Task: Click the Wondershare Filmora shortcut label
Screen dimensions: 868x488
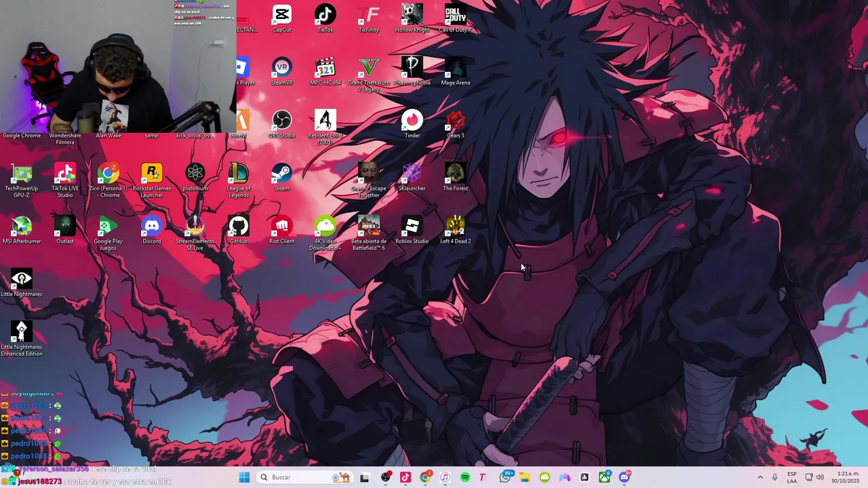Action: 64,139
